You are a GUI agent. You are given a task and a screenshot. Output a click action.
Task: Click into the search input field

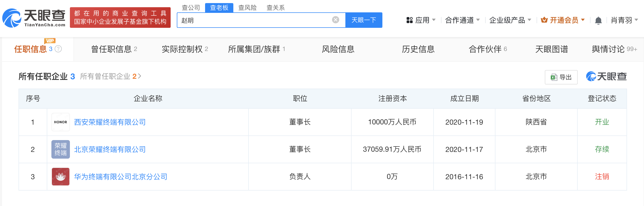(x=254, y=20)
